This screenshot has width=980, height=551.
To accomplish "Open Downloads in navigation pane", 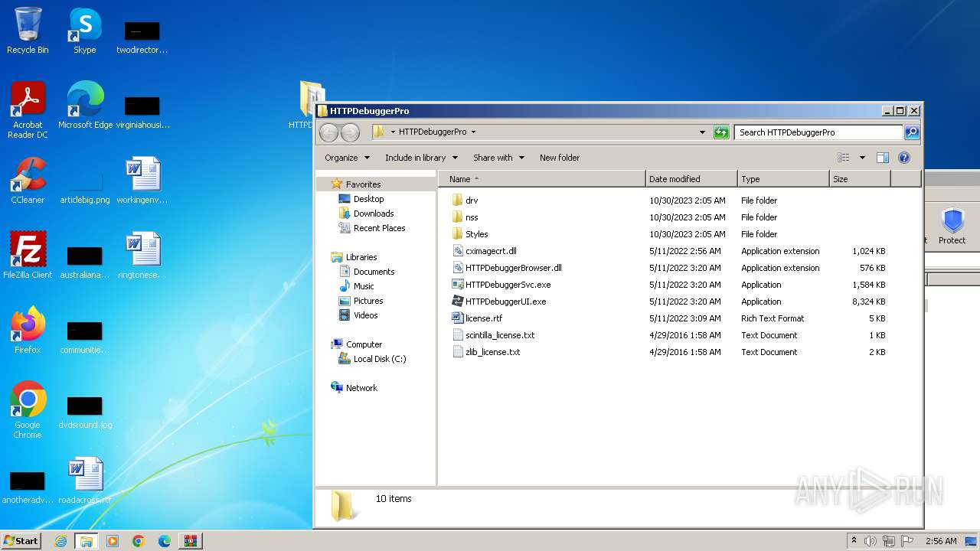I will pyautogui.click(x=366, y=214).
